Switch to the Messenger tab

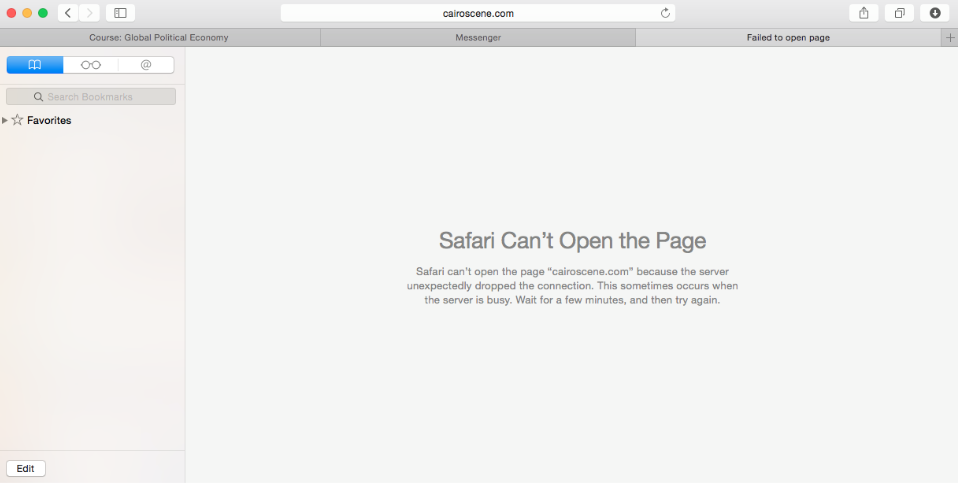coord(478,38)
